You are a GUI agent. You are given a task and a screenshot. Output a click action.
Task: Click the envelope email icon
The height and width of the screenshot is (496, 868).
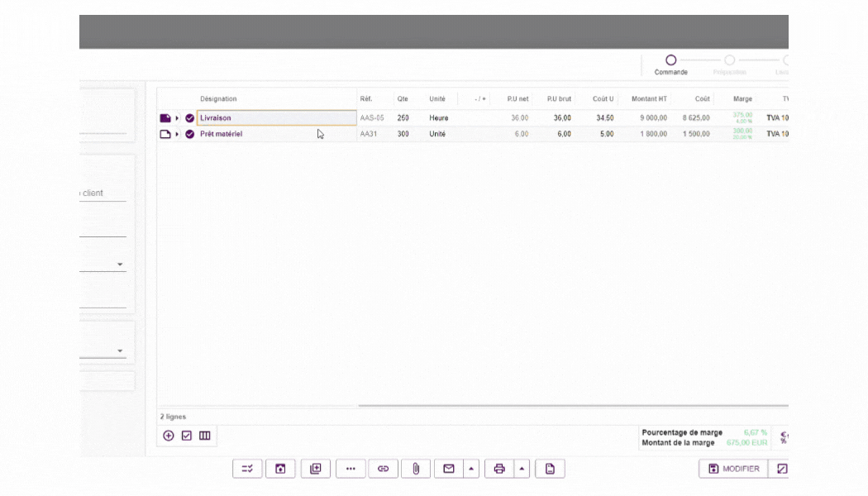pyautogui.click(x=448, y=469)
